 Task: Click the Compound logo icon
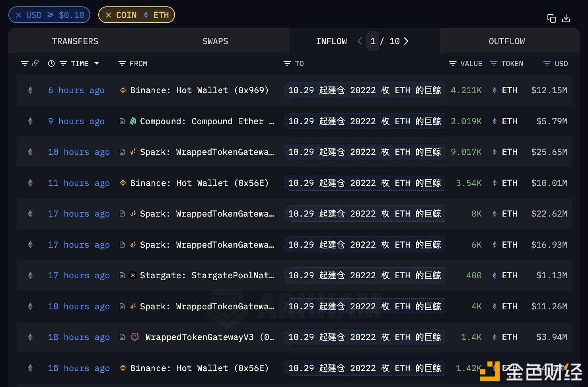tap(133, 121)
